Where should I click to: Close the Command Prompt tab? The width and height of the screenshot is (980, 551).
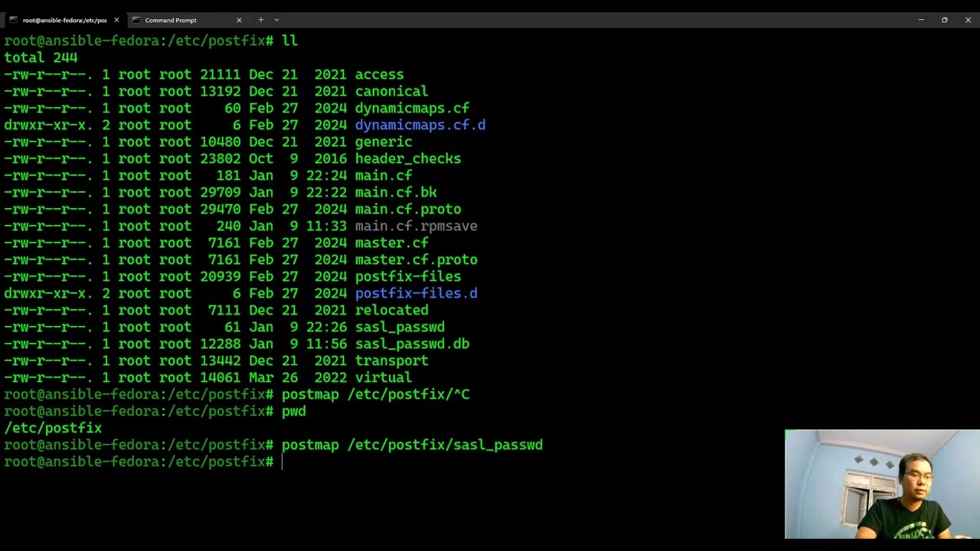tap(239, 20)
